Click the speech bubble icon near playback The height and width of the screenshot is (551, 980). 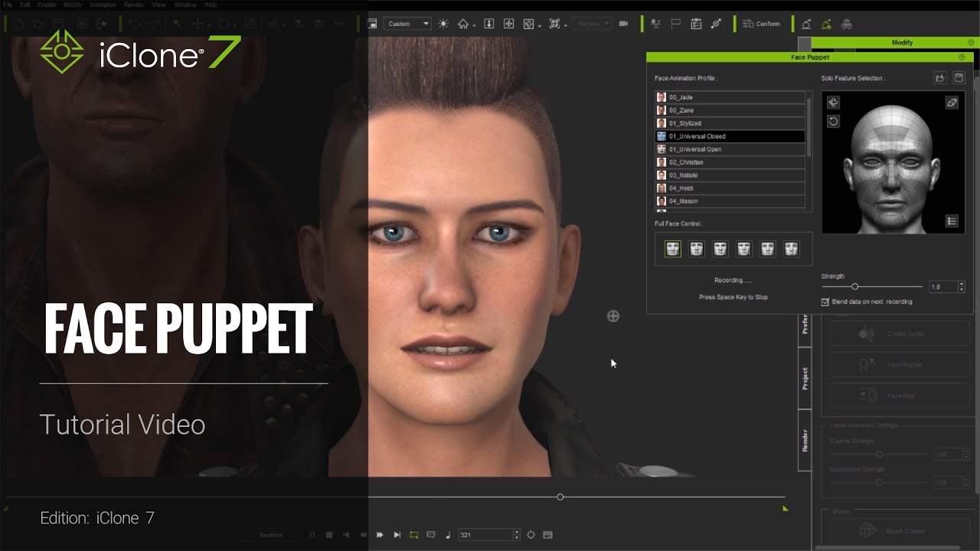click(x=430, y=535)
